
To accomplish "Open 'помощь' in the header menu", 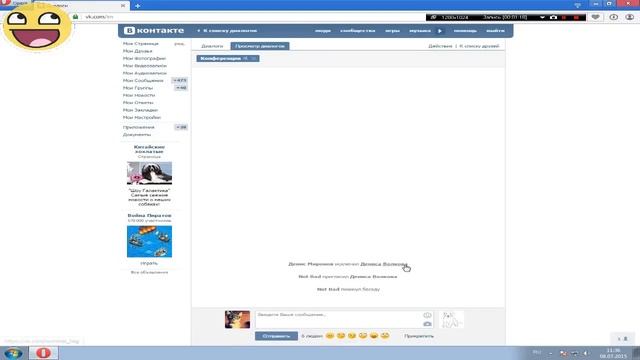I will pos(465,31).
